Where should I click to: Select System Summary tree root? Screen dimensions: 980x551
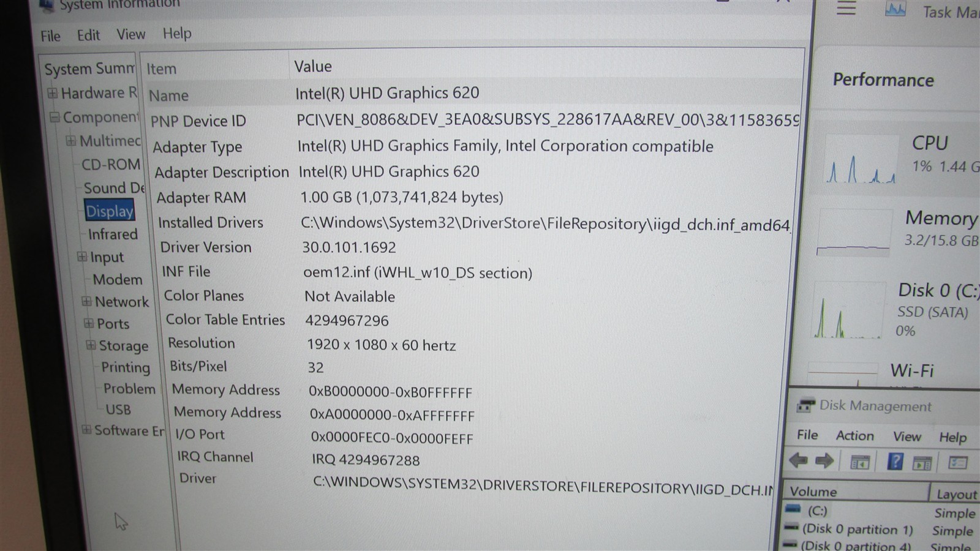pos(89,69)
